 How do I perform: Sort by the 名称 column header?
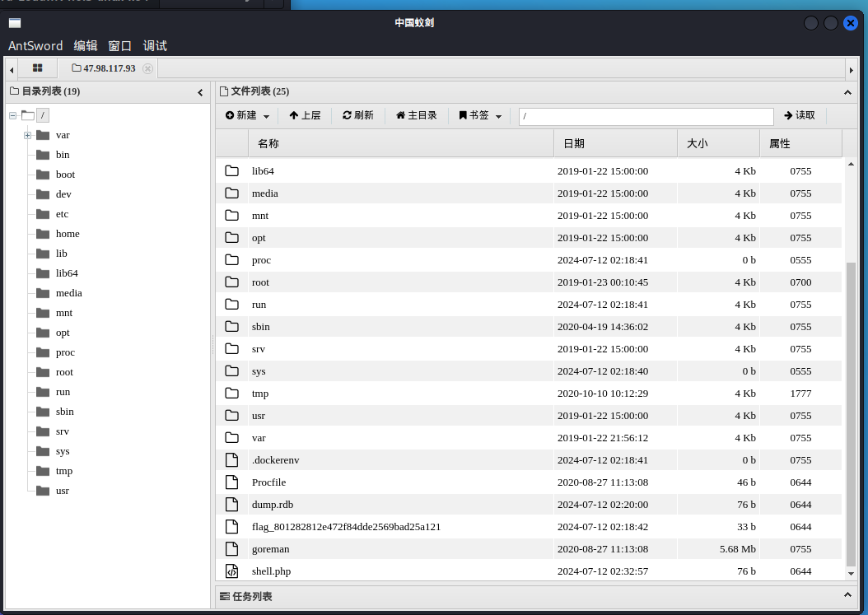(401, 143)
